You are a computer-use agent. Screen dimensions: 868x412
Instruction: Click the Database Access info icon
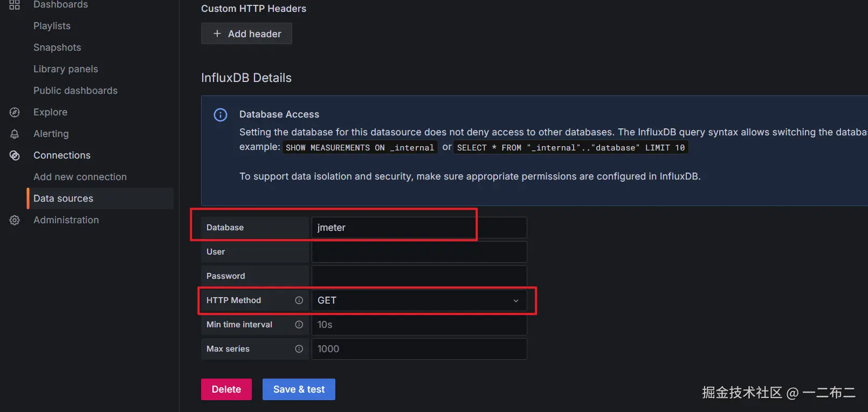coord(221,115)
